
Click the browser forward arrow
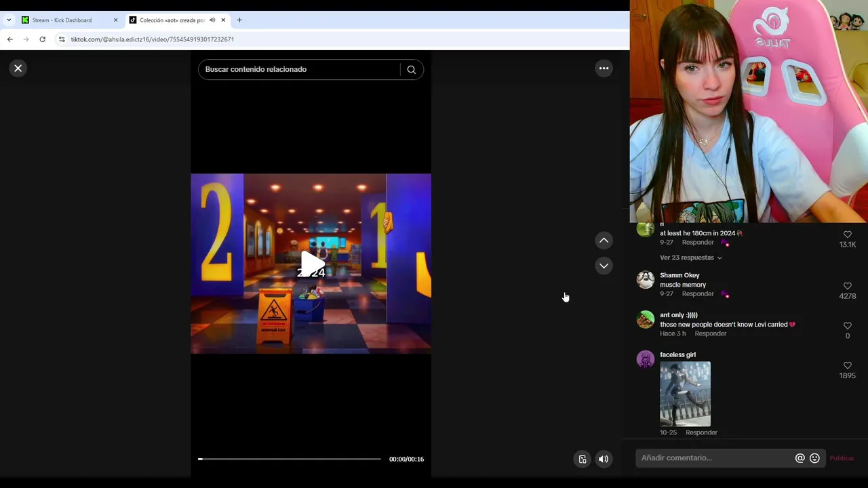26,39
